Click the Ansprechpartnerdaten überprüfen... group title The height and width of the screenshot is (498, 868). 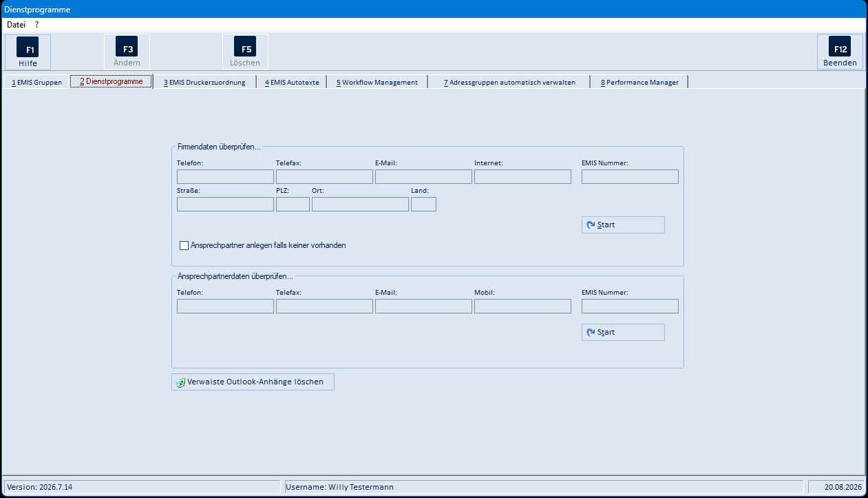tap(235, 276)
